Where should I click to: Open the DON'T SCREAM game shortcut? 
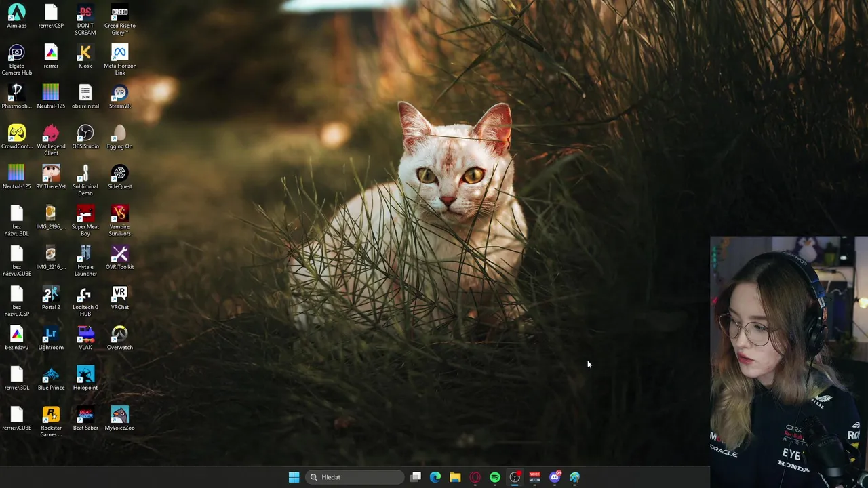[x=85, y=20]
